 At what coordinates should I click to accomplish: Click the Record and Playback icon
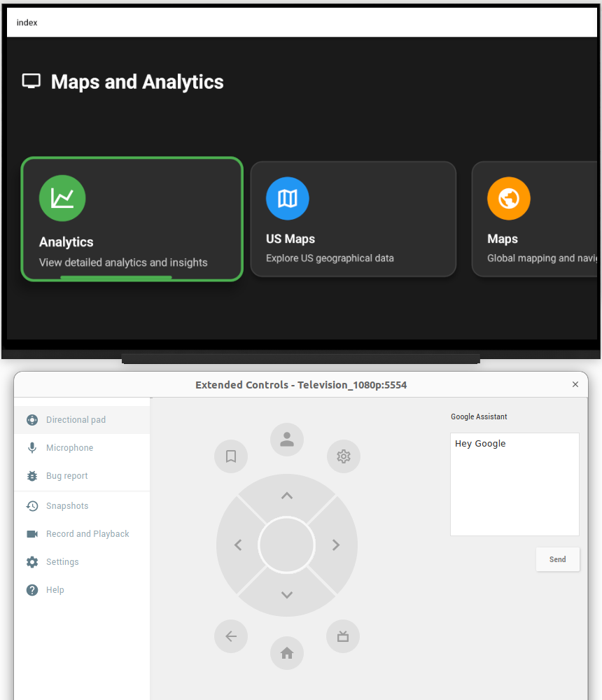31,533
